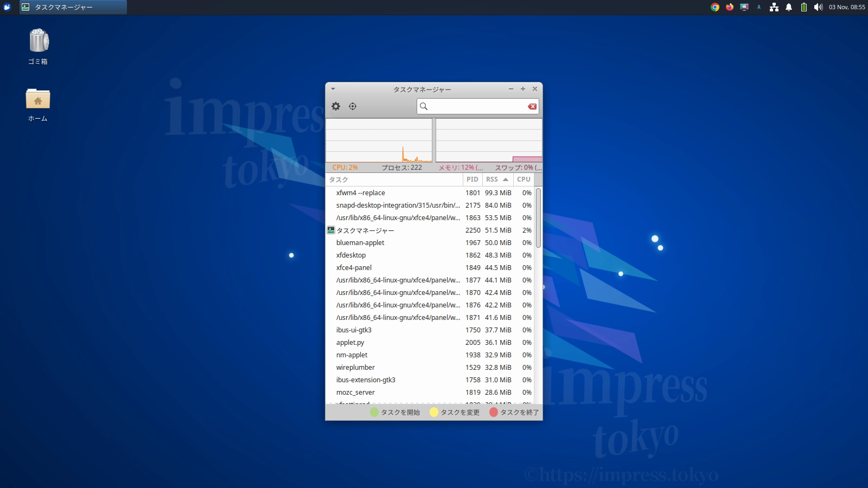Clear the search field with the red icon
Image resolution: width=868 pixels, height=488 pixels.
click(x=532, y=106)
